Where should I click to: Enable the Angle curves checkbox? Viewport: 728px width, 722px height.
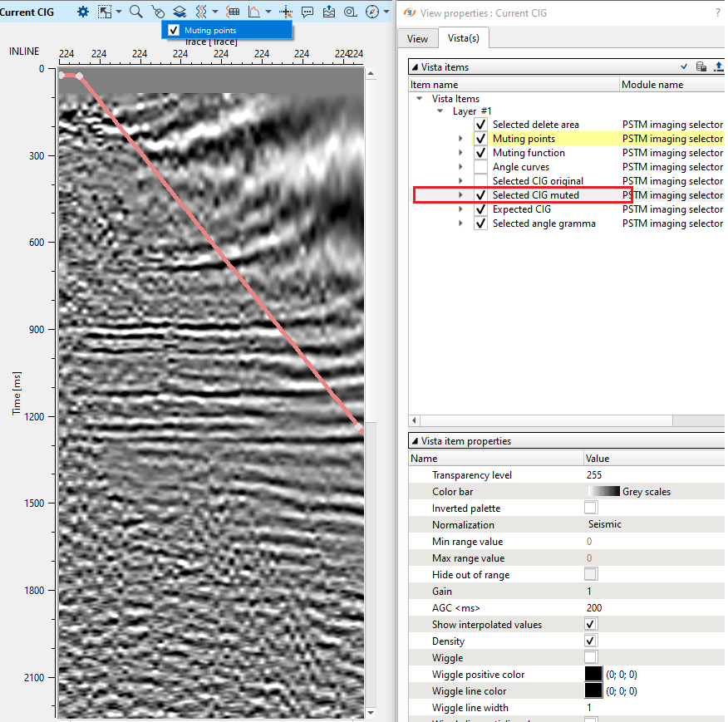click(480, 167)
